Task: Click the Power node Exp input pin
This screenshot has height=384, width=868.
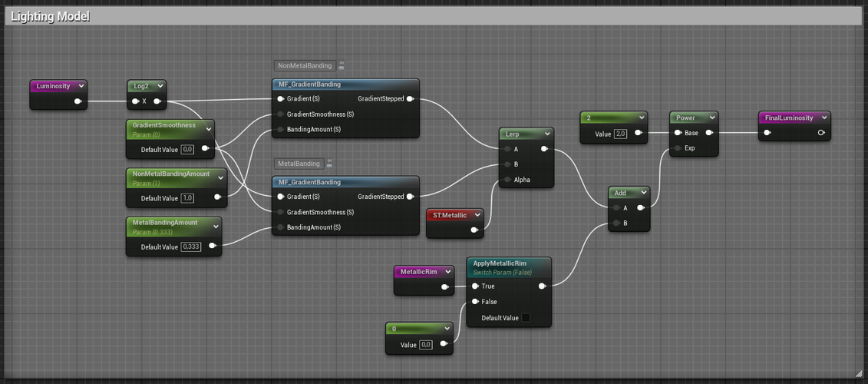Action: click(x=677, y=148)
